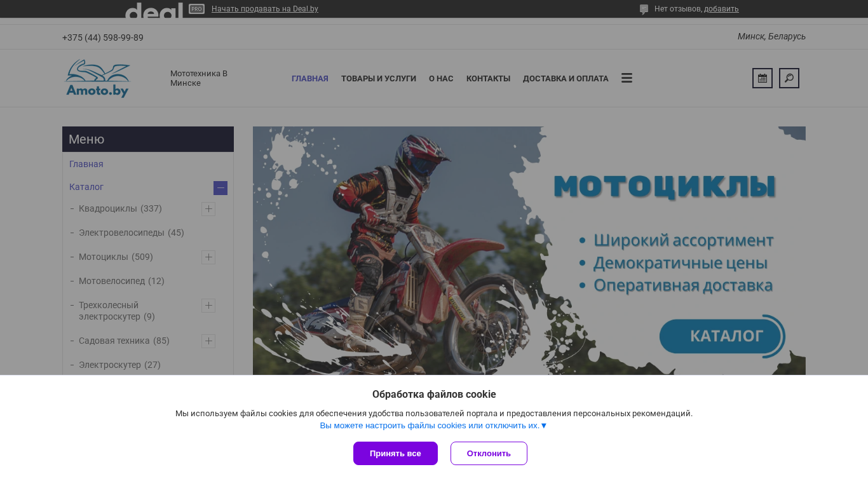Image resolution: width=868 pixels, height=488 pixels.
Task: Open ДОСТАВКА И ОПЛАТА page
Action: point(566,79)
